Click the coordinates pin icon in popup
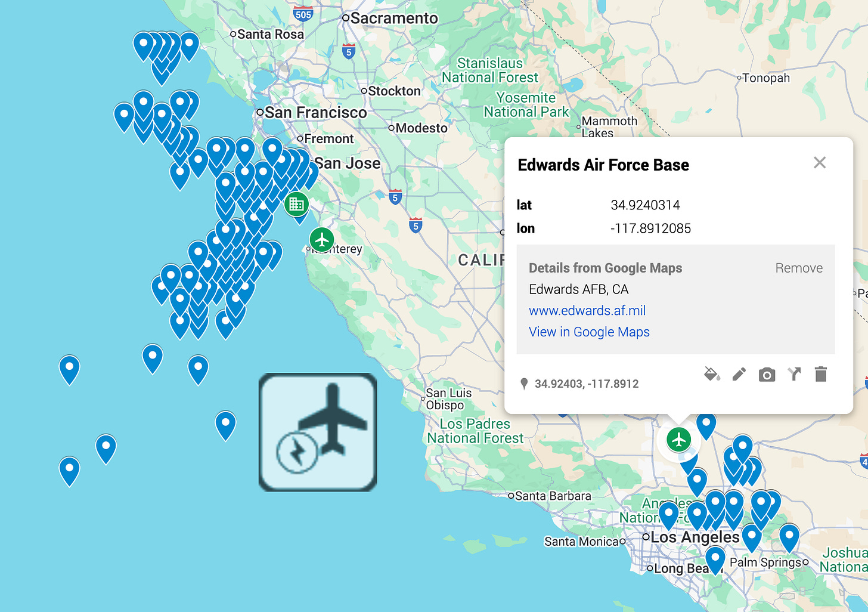The image size is (868, 612). [524, 384]
